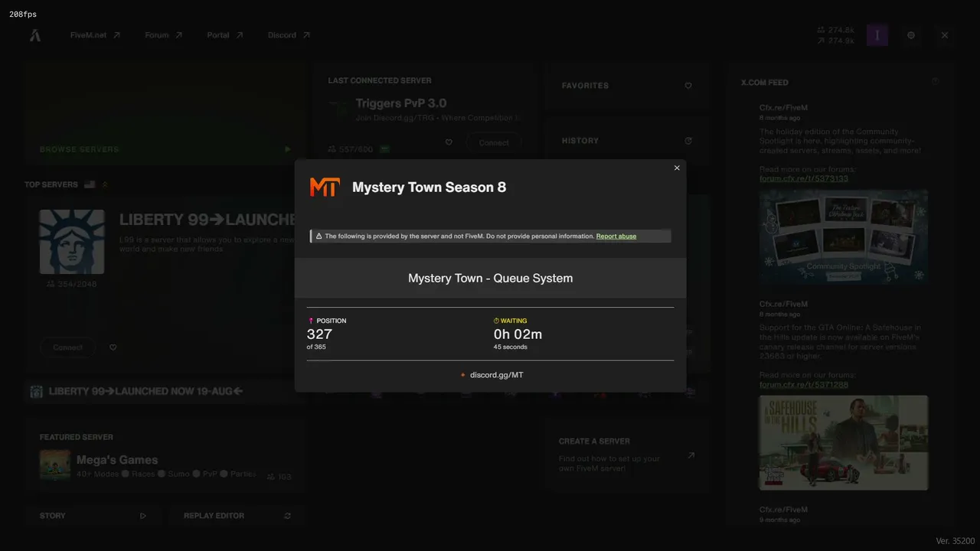Open the Favorites tab
This screenshot has height=551, width=980.
[x=626, y=86]
